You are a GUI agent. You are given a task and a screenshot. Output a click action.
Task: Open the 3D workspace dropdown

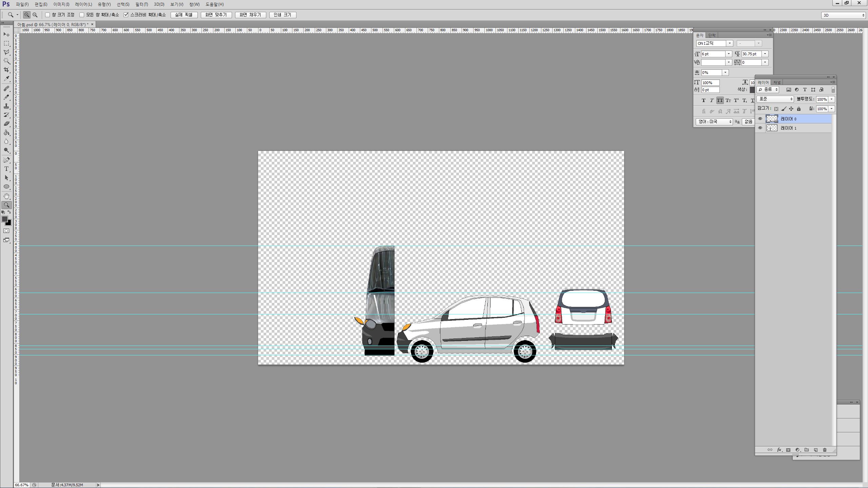pos(843,15)
